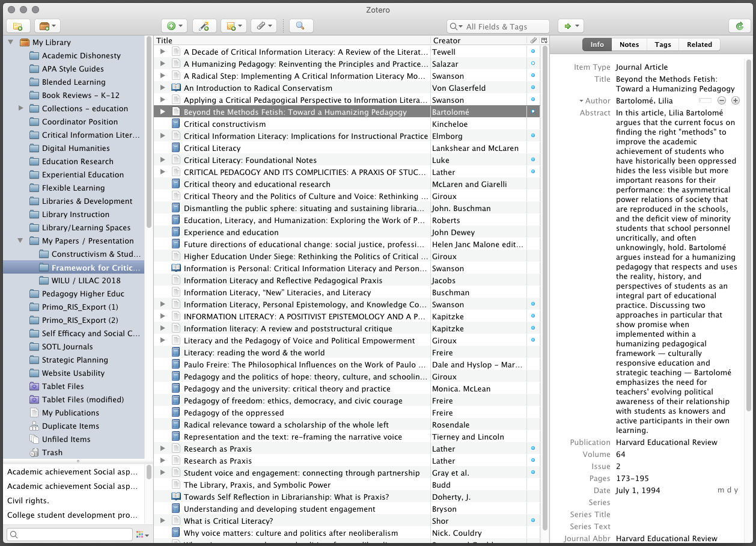756x546 pixels.
Task: Click the Volume value 64
Action: tap(621, 454)
